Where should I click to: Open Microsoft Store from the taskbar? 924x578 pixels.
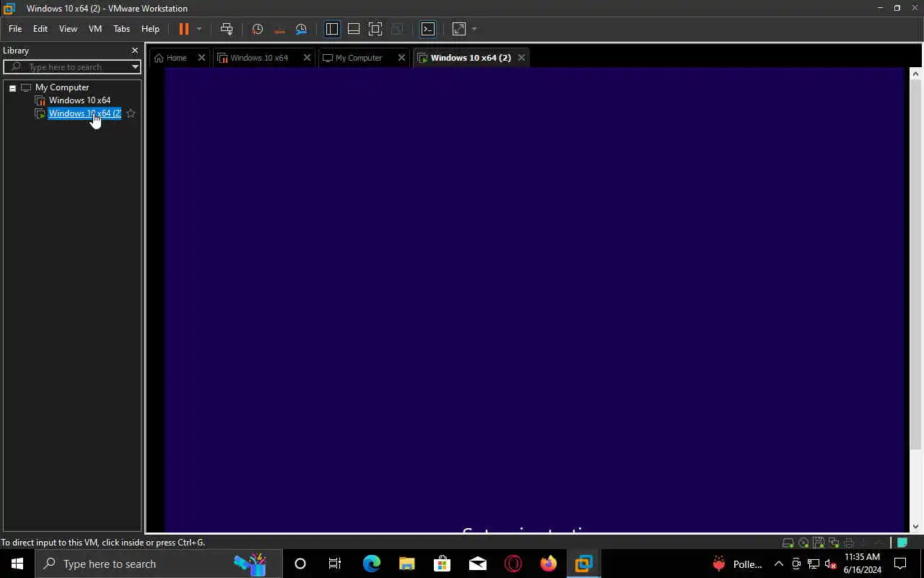point(442,564)
